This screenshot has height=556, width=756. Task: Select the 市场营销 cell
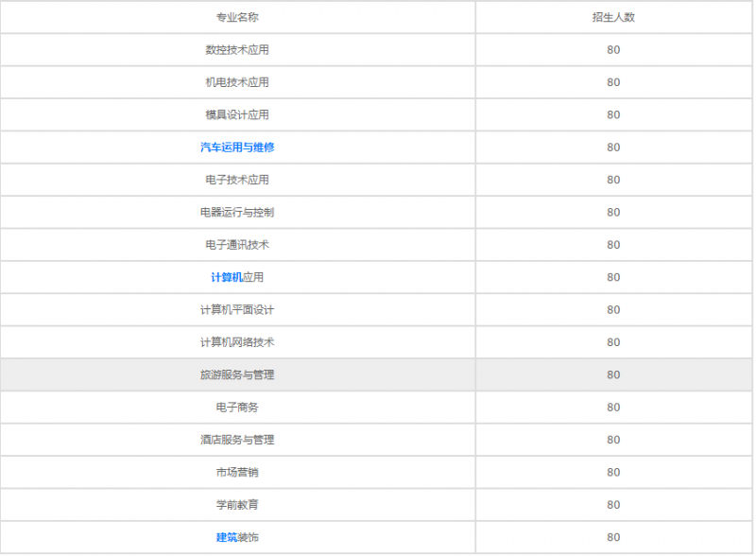(x=237, y=472)
